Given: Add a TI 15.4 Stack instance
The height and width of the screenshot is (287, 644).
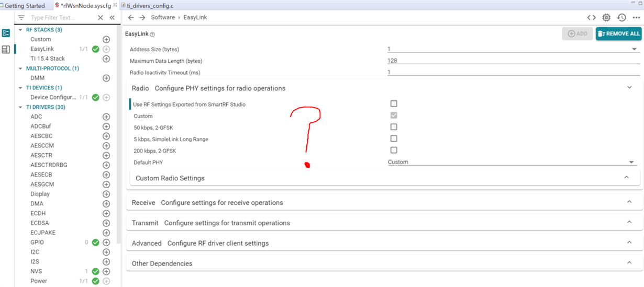Looking at the screenshot, I should click(x=106, y=59).
